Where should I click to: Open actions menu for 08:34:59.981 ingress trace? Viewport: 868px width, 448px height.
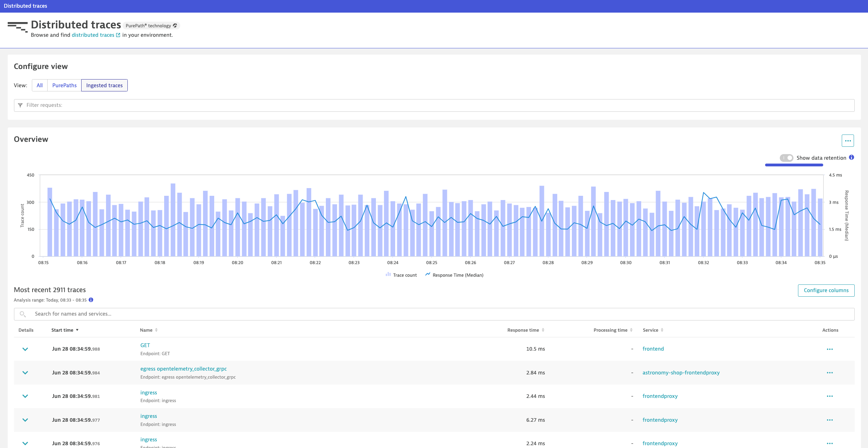point(830,396)
